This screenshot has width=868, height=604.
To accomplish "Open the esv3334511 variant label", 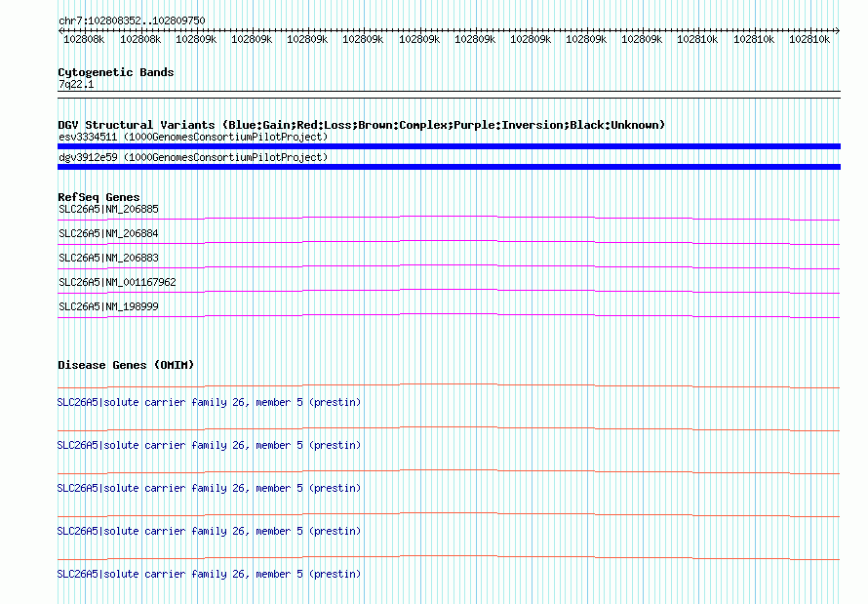I will tap(193, 137).
